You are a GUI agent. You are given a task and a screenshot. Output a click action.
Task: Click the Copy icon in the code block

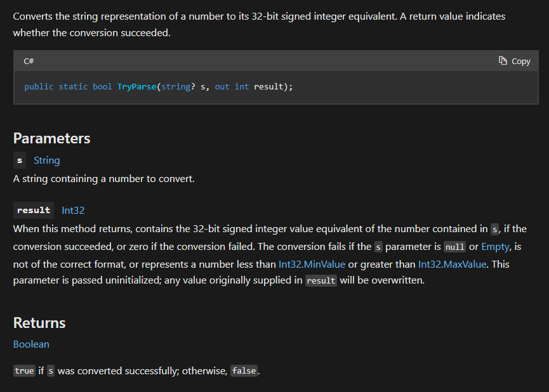tap(503, 61)
